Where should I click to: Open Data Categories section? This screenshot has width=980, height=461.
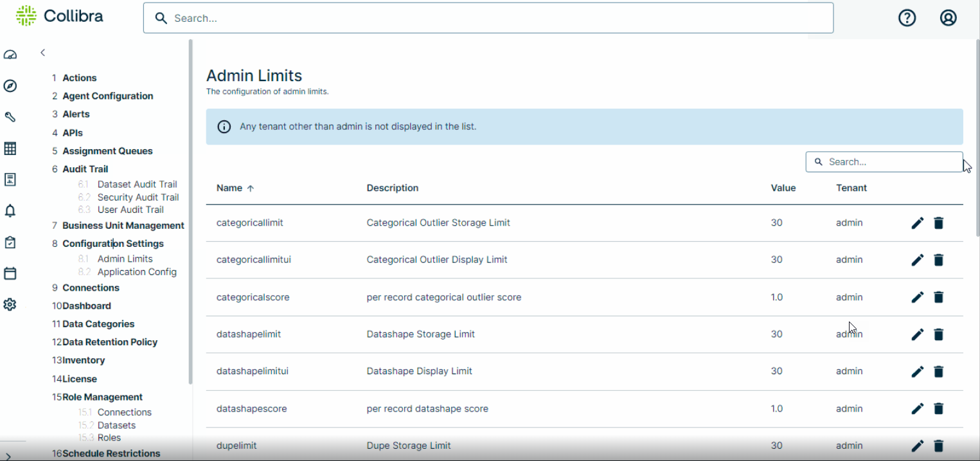(x=98, y=324)
